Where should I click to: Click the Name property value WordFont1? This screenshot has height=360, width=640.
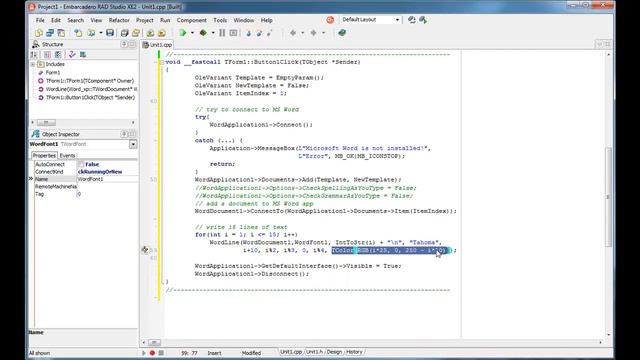[x=107, y=179]
